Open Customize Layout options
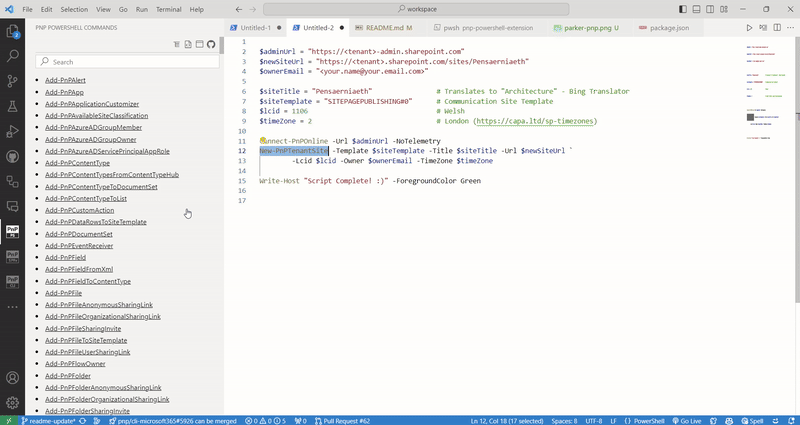Screen dimensions: 800x425 (x=724, y=9)
